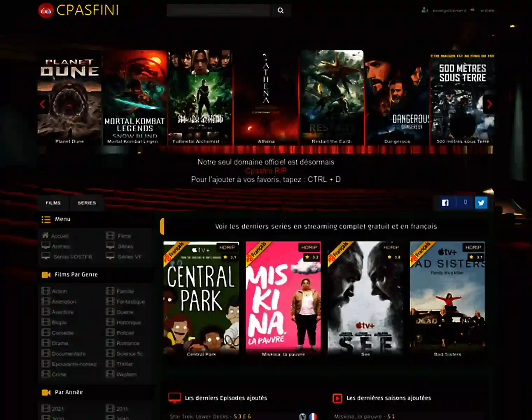532x420 pixels.
Task: Open the Films menu link
Action: click(124, 236)
